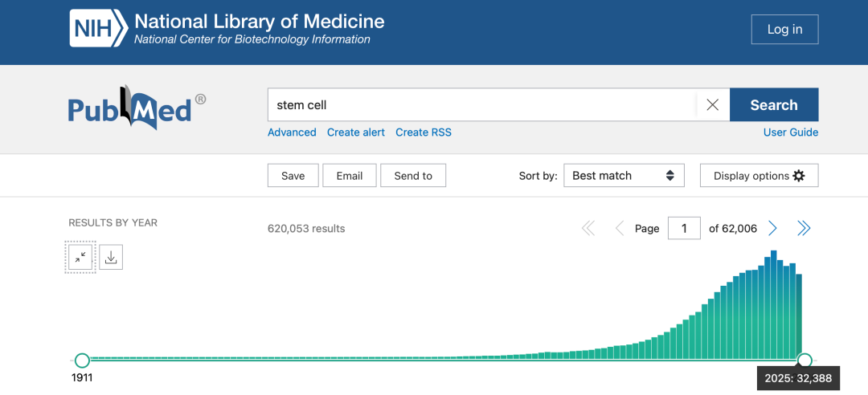This screenshot has height=395, width=868.
Task: Jump to the last results page
Action: tap(804, 229)
